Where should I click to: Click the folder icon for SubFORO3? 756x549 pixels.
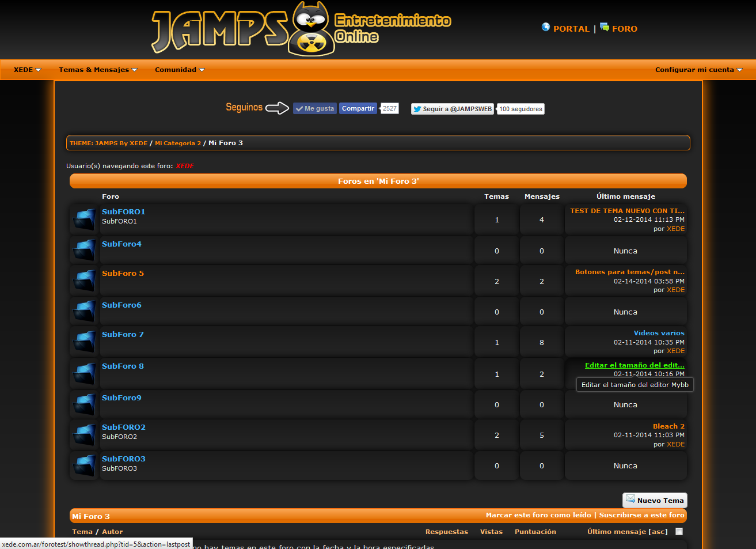pyautogui.click(x=84, y=465)
